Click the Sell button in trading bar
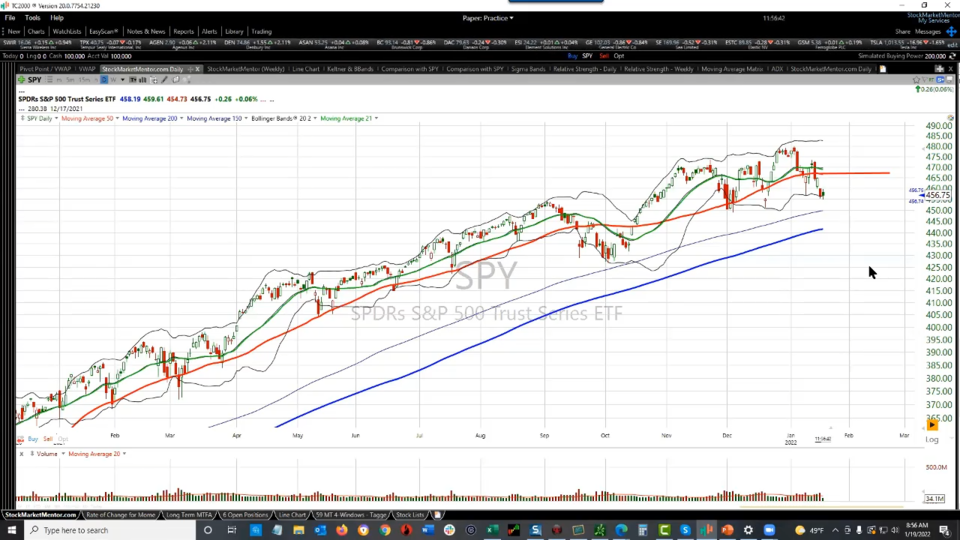The height and width of the screenshot is (540, 960). point(604,56)
